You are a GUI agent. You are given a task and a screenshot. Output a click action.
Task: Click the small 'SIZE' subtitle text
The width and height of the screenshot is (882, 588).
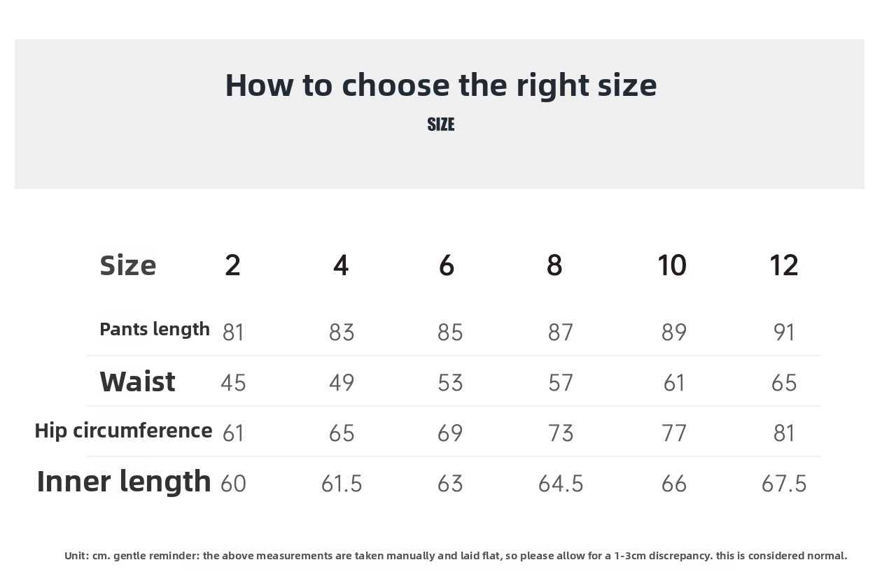(441, 125)
